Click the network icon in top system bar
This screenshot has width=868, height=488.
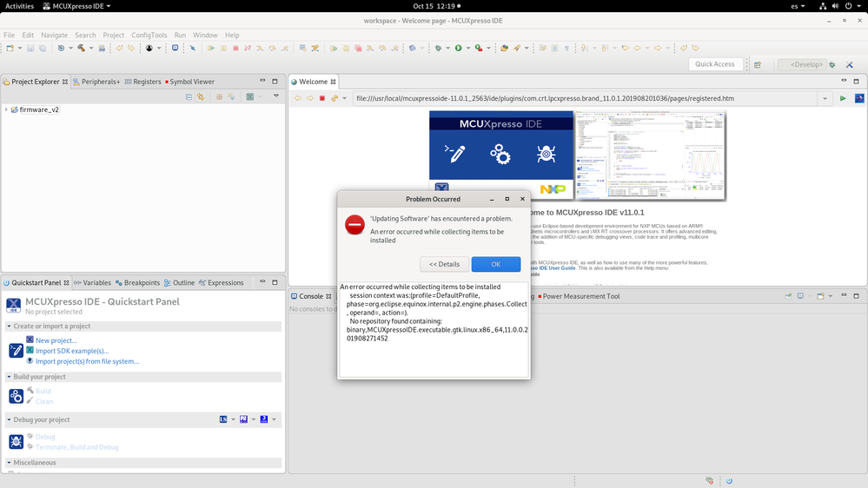[823, 6]
